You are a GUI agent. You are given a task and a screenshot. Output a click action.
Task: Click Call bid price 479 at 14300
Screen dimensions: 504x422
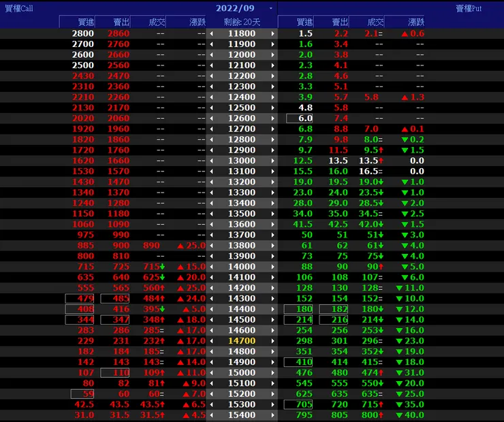(80, 298)
